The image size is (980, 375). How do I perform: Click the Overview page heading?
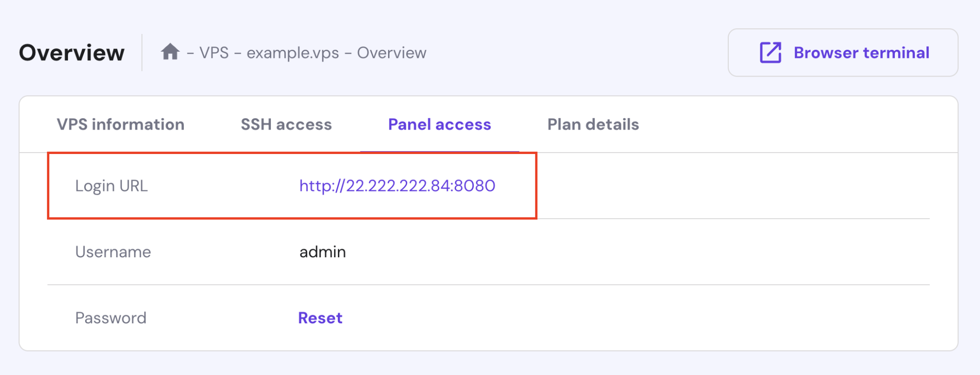[x=71, y=53]
